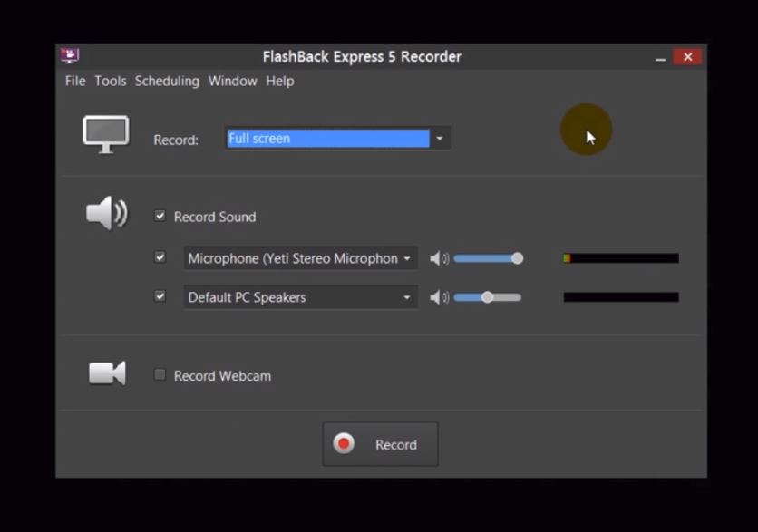Uncheck the Default PC Speakers checkbox
This screenshot has width=758, height=532.
click(x=160, y=295)
